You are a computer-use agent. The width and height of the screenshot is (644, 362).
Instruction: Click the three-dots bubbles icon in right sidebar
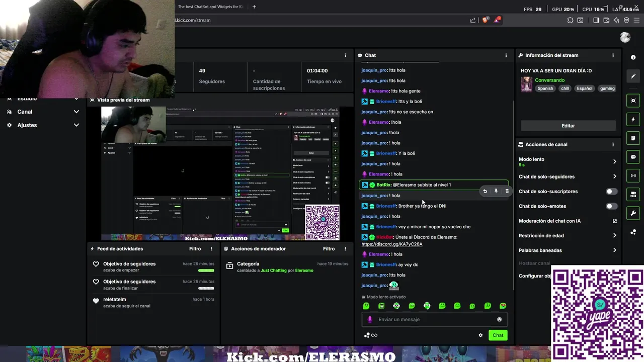[633, 232]
